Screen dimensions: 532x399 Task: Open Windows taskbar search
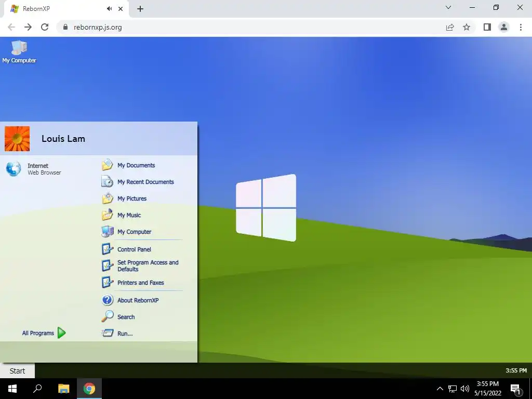tap(37, 389)
